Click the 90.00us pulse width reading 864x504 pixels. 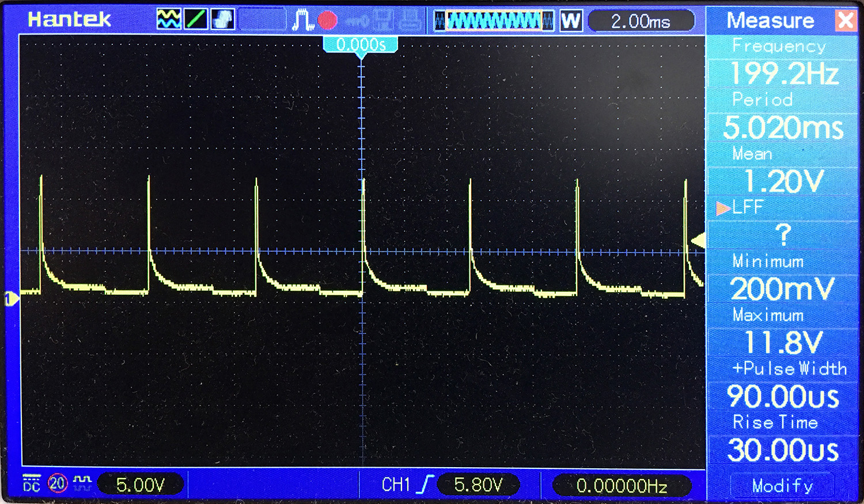point(783,396)
